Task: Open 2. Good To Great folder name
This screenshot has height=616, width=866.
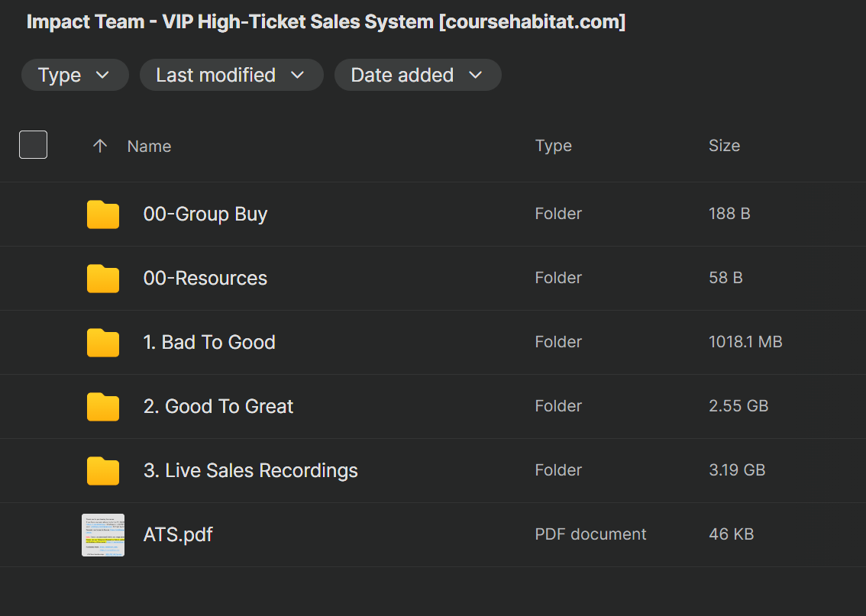Action: [x=218, y=407]
